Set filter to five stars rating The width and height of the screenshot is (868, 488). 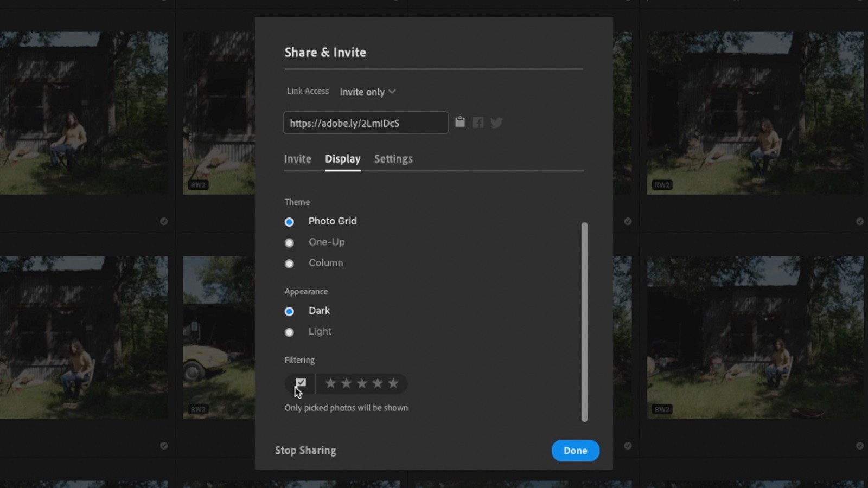coord(393,383)
